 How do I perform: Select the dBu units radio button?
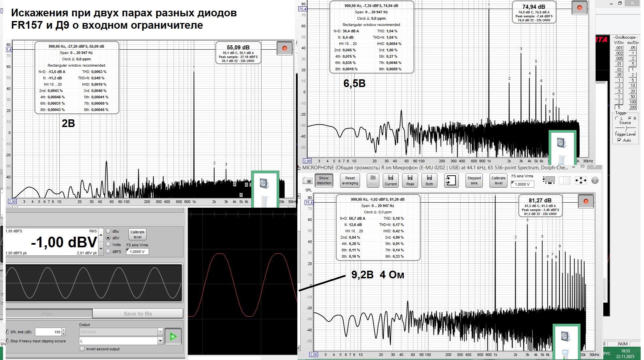click(108, 231)
